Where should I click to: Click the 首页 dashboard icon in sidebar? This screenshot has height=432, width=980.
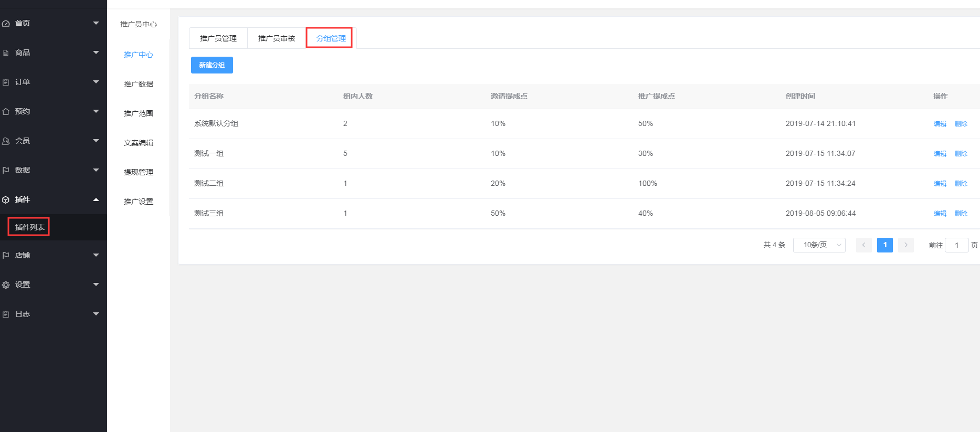(6, 24)
